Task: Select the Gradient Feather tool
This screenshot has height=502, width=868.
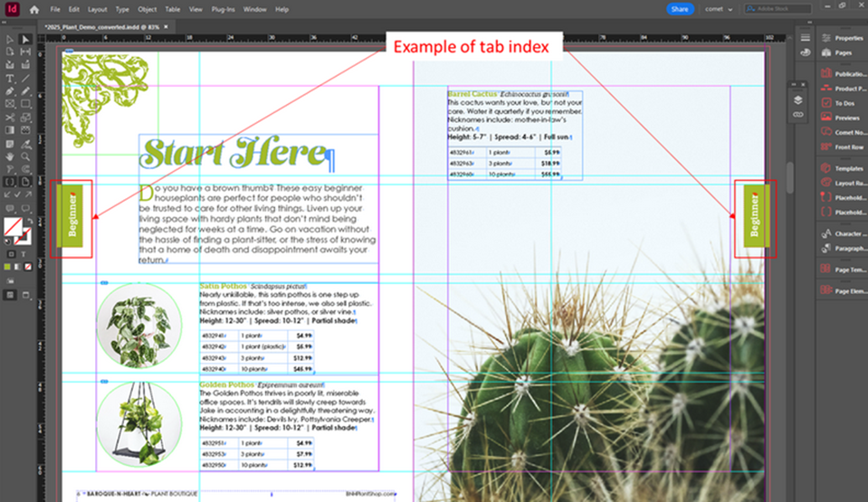Action: pyautogui.click(x=25, y=130)
